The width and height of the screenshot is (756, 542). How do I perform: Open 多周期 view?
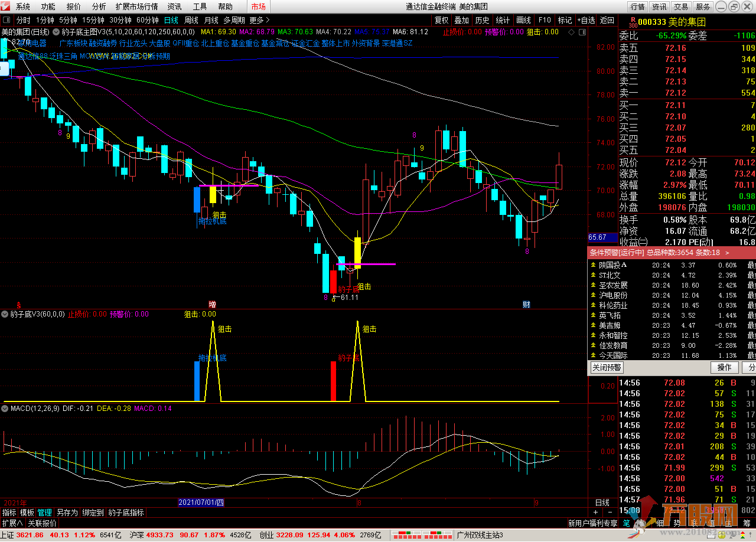[x=234, y=20]
